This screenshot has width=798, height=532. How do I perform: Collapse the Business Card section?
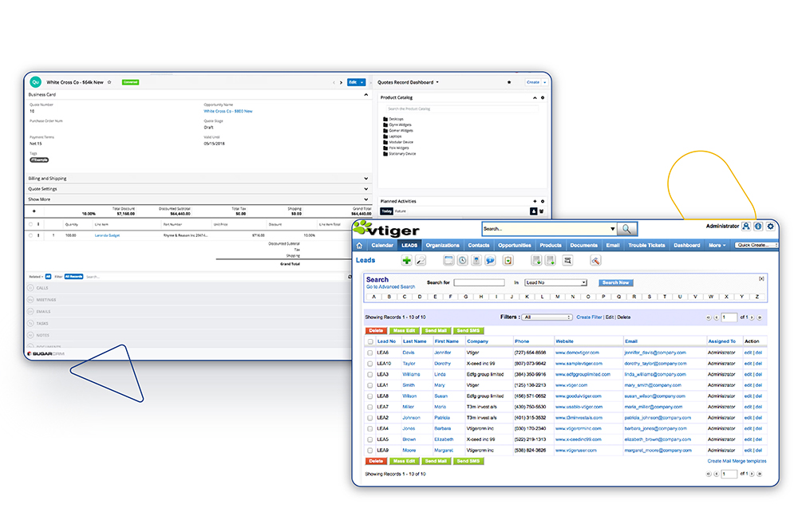(366, 95)
